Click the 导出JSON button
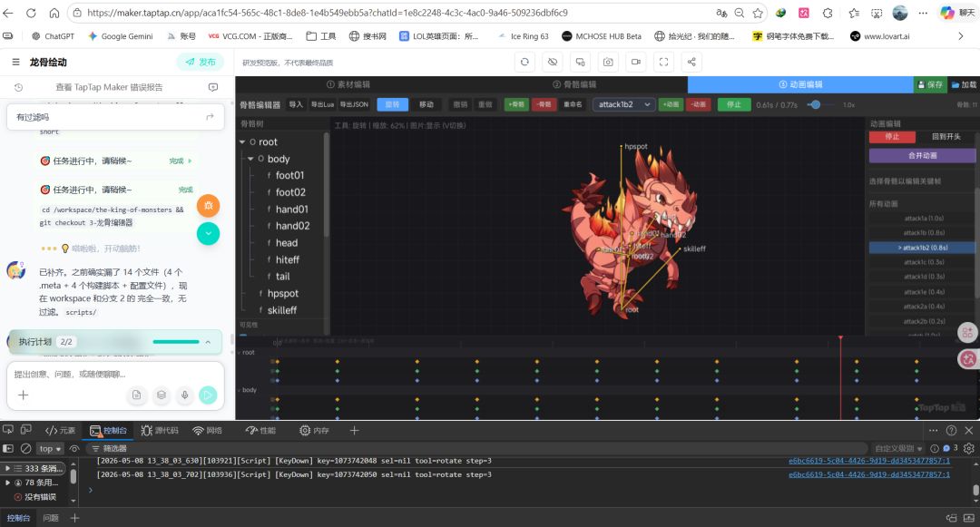Image resolution: width=980 pixels, height=527 pixels. coord(355,104)
